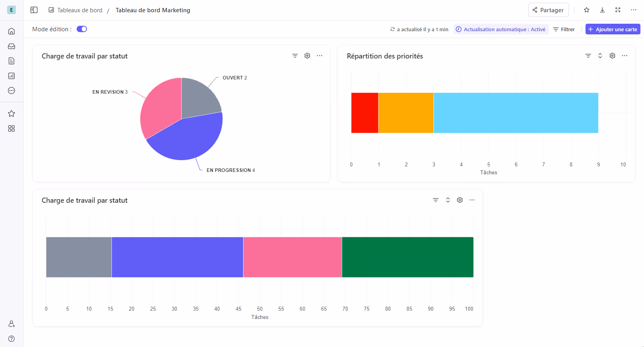Click the Favorites star in sidebar
Image resolution: width=644 pixels, height=347 pixels.
(x=11, y=114)
